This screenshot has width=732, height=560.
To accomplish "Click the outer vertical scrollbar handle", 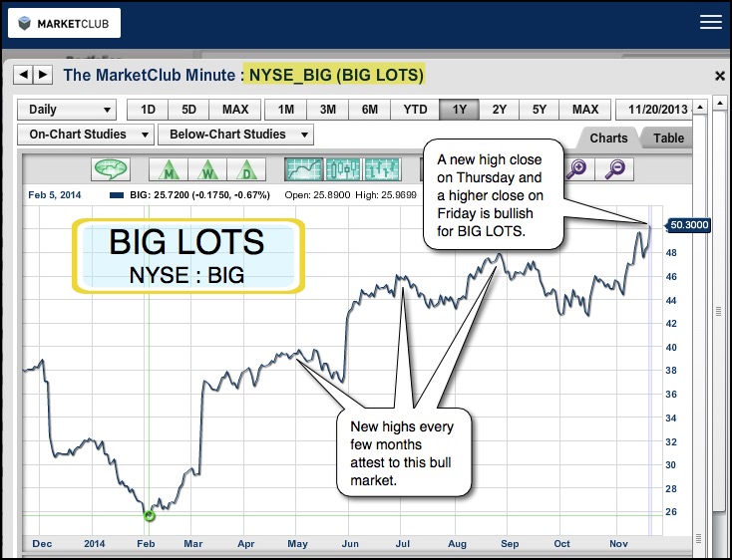I will click(x=719, y=312).
